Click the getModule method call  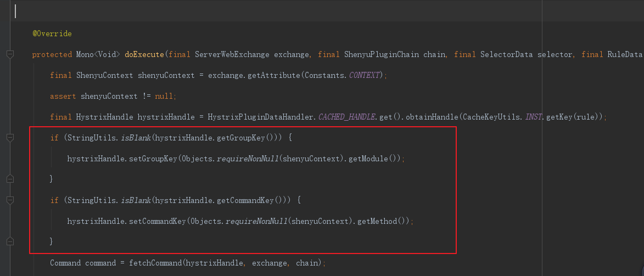(x=368, y=159)
